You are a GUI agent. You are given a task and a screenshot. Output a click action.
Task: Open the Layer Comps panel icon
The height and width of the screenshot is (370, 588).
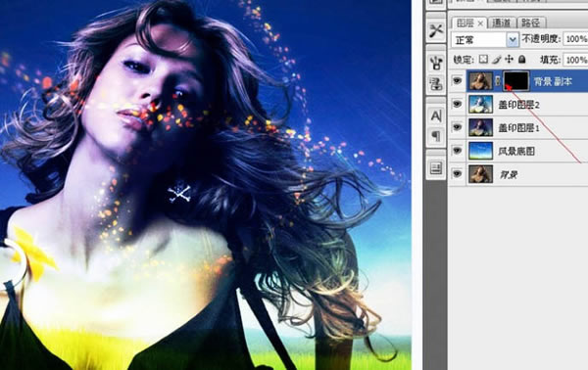436,168
